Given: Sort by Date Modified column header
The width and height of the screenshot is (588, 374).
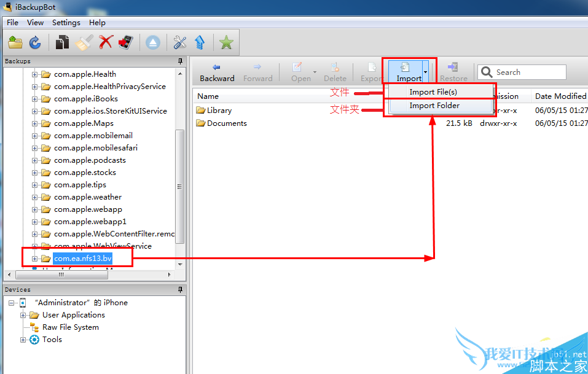Looking at the screenshot, I should point(560,96).
